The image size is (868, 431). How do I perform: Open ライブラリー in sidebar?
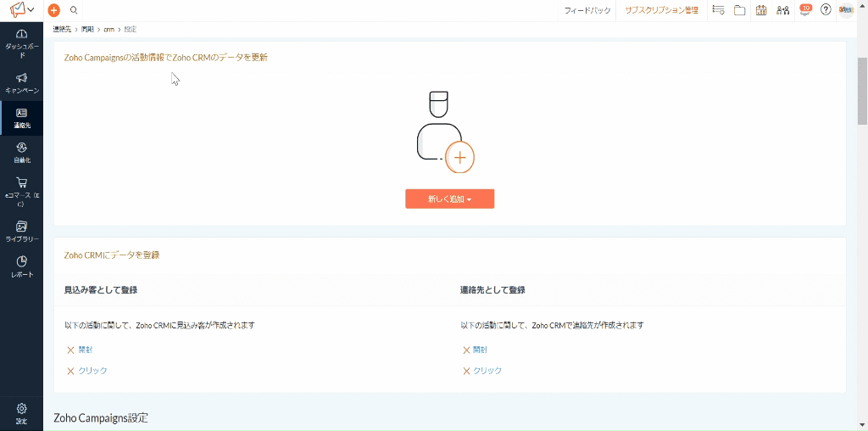point(21,232)
